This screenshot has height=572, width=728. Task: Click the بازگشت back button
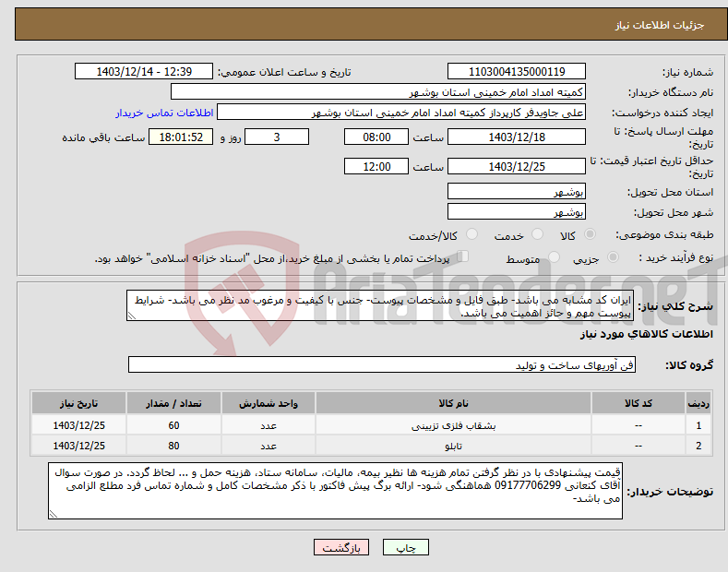click(341, 547)
